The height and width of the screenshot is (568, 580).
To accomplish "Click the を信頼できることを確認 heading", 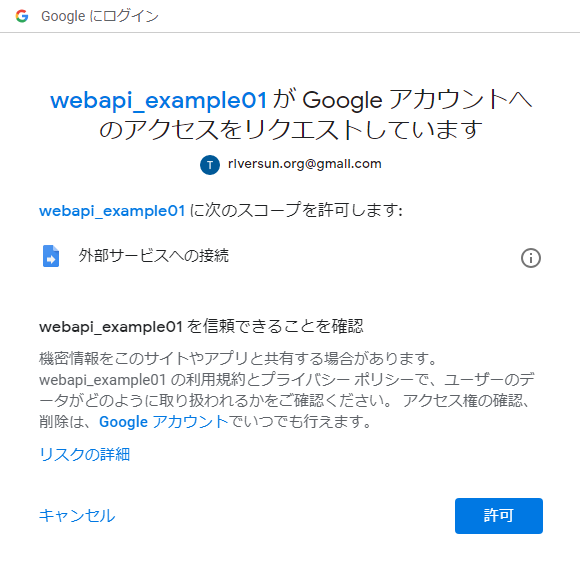I will tap(275, 327).
